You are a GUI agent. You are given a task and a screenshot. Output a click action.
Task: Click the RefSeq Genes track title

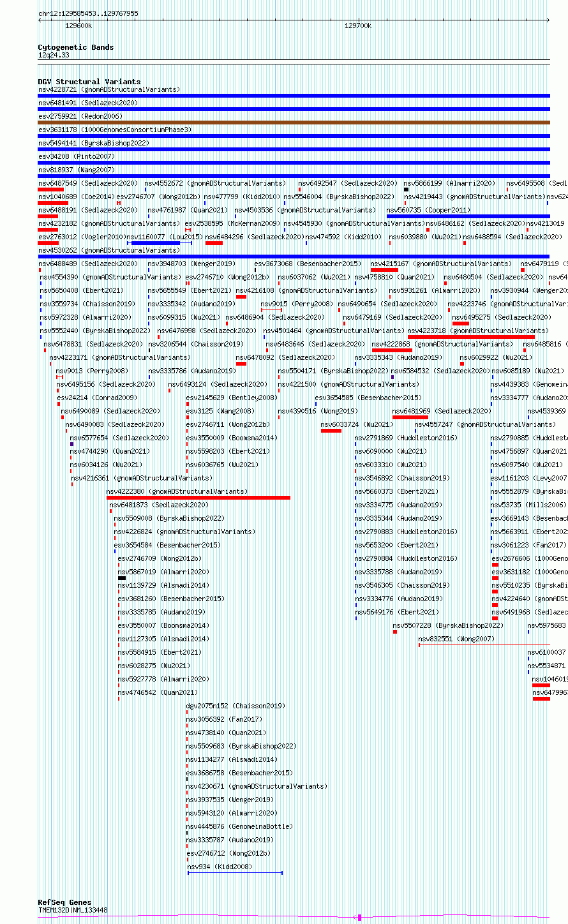pyautogui.click(x=64, y=902)
